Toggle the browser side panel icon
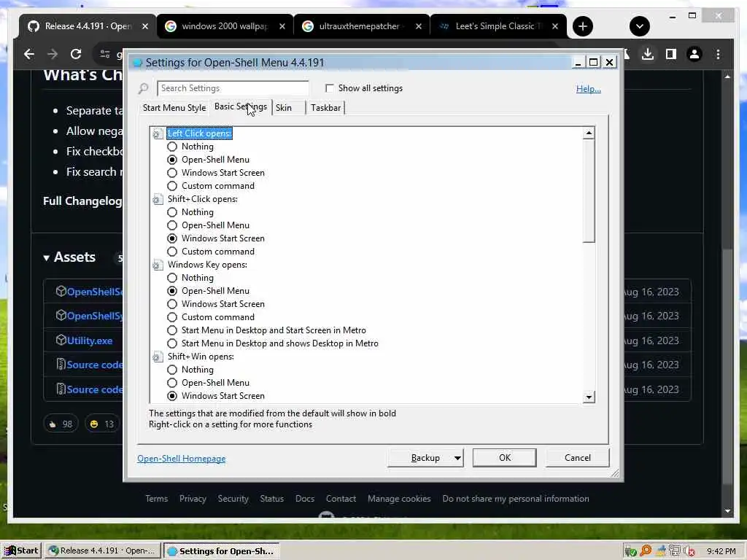Image resolution: width=747 pixels, height=560 pixels. pos(671,54)
